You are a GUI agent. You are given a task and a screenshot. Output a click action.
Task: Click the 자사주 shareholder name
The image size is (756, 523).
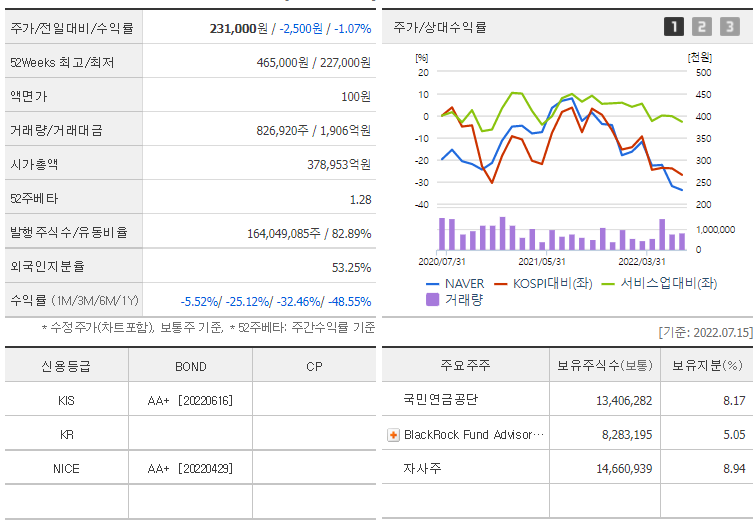pos(422,468)
